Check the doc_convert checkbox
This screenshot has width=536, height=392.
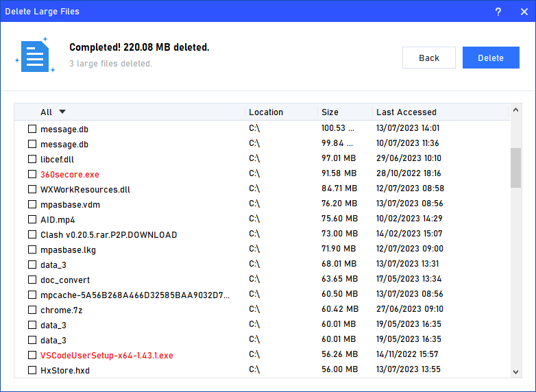click(32, 280)
